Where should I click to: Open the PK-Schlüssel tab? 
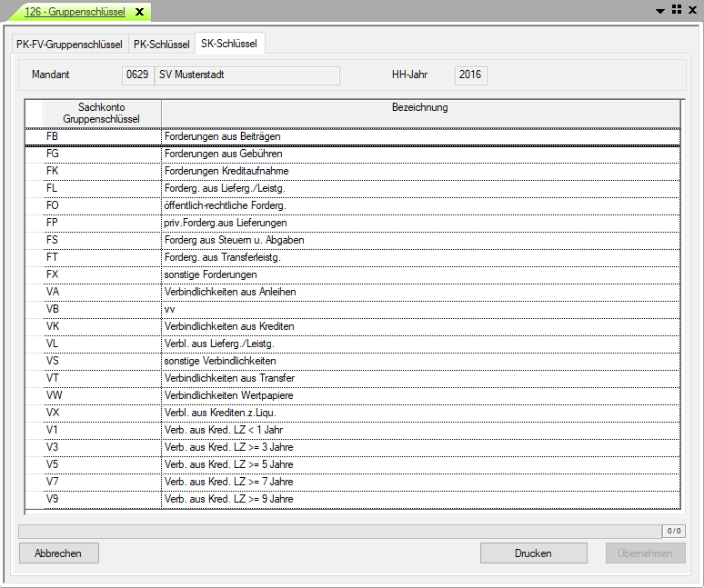point(162,45)
